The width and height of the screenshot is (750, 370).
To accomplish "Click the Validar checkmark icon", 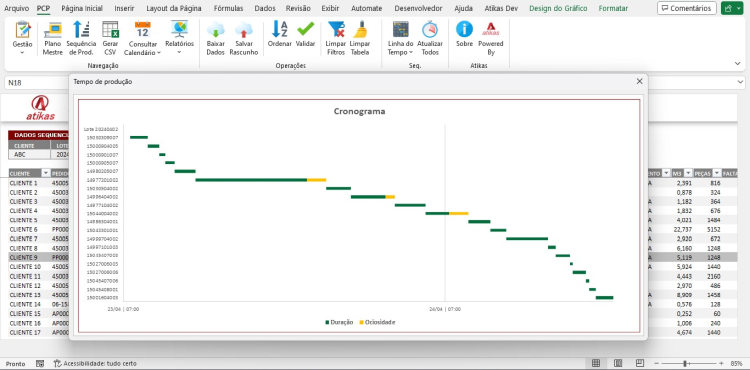I will point(305,30).
